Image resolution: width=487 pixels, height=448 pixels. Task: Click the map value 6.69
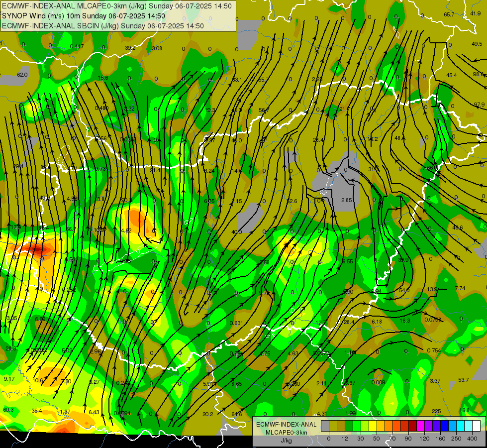[x=40, y=319]
